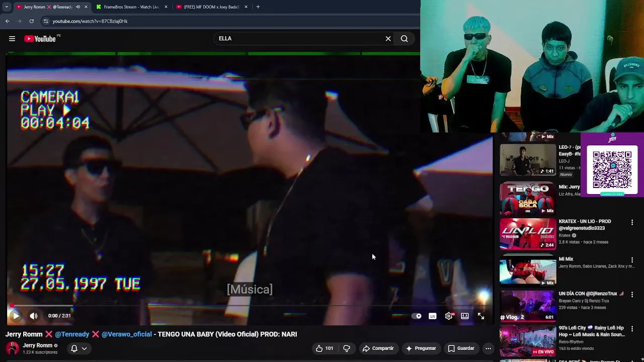
Task: Switch to FrameBros Stream tab
Action: pos(131,7)
